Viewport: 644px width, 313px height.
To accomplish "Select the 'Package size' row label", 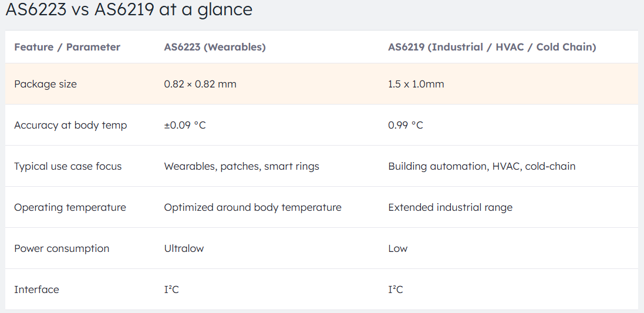I will 45,84.
